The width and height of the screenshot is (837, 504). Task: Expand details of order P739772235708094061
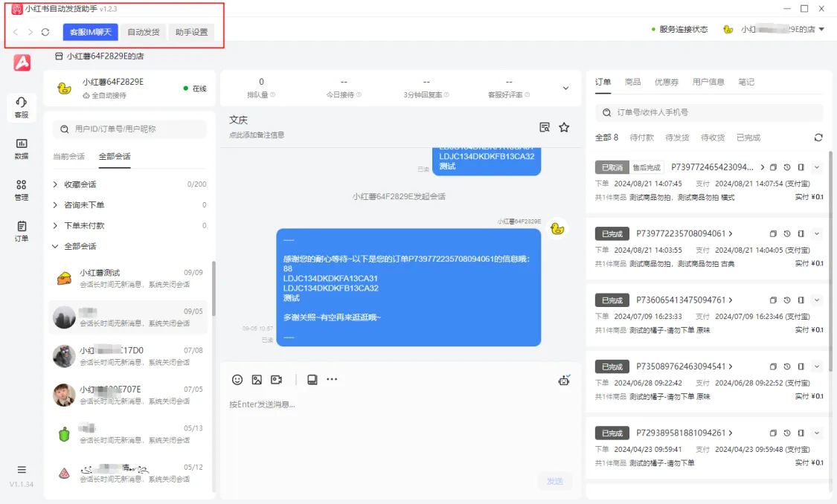(817, 233)
